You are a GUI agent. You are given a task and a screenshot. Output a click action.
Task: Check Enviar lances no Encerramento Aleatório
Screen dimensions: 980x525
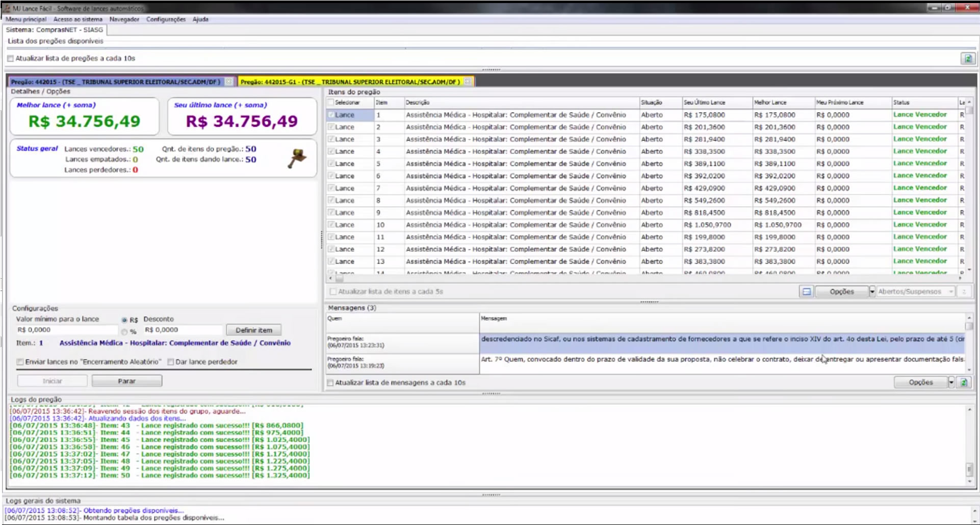[x=20, y=362]
